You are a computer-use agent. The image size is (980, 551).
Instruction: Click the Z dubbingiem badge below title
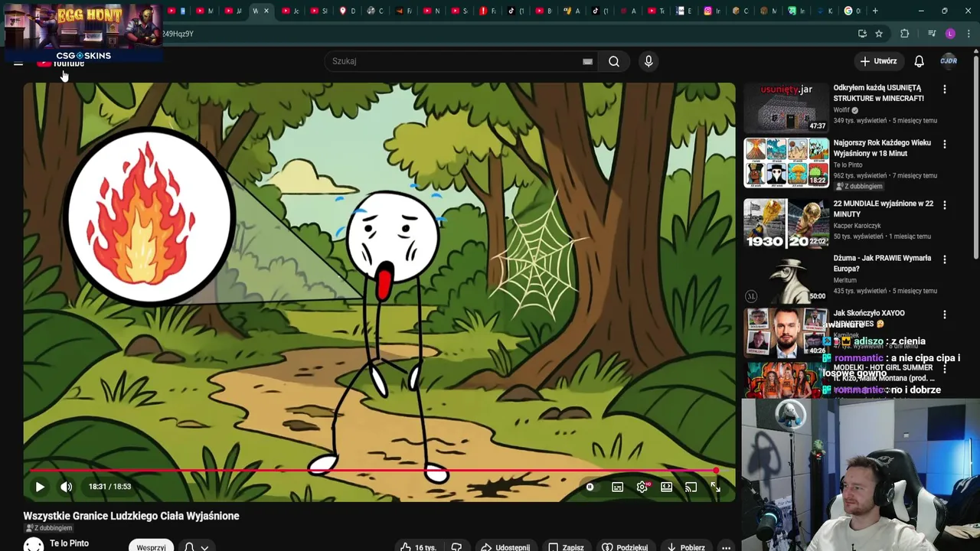49,528
